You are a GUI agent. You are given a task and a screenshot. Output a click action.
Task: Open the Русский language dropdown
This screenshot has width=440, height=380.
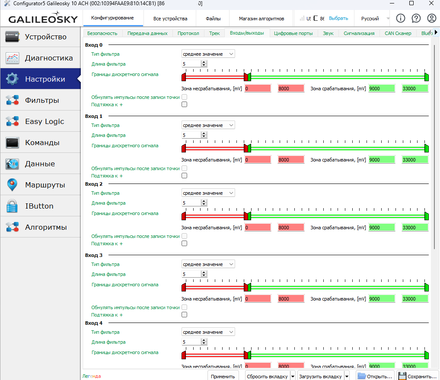coord(374,18)
